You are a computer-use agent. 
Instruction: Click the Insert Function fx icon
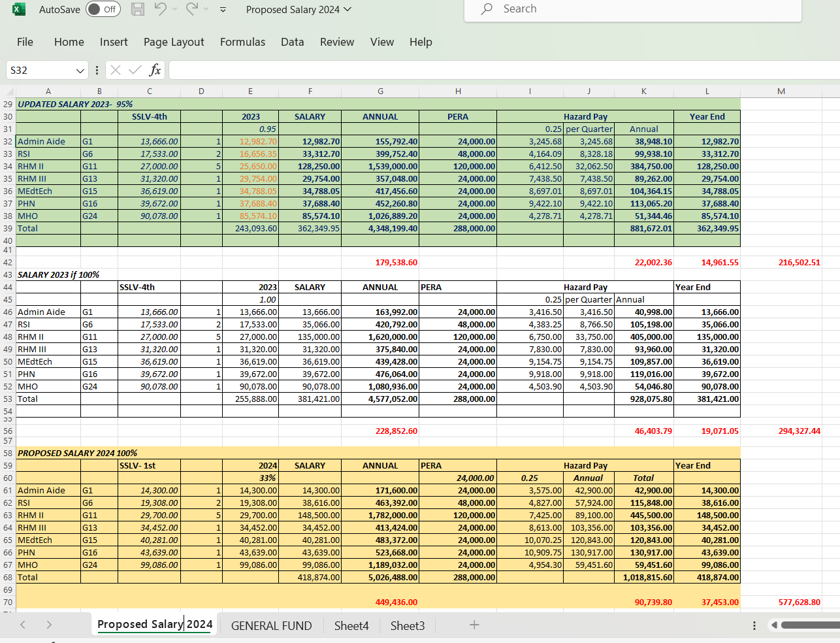(155, 70)
